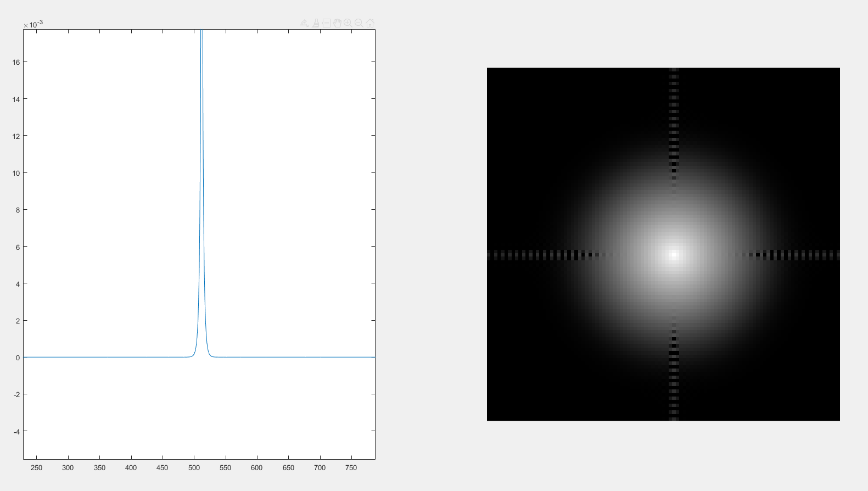Click x-axis tick label 650
868x491 pixels.
point(288,468)
